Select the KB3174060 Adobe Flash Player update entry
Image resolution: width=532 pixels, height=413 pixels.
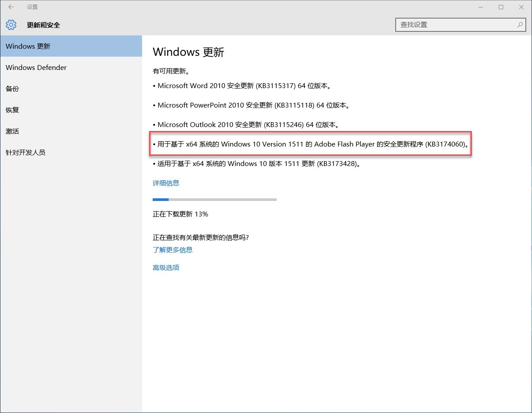point(310,144)
